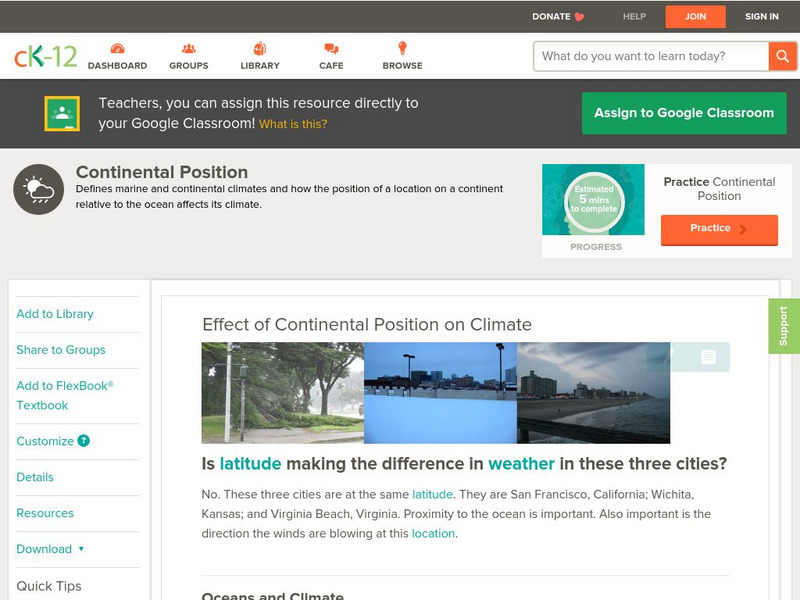Click the Google Classroom icon
Image resolution: width=800 pixels, height=600 pixels.
[x=62, y=113]
